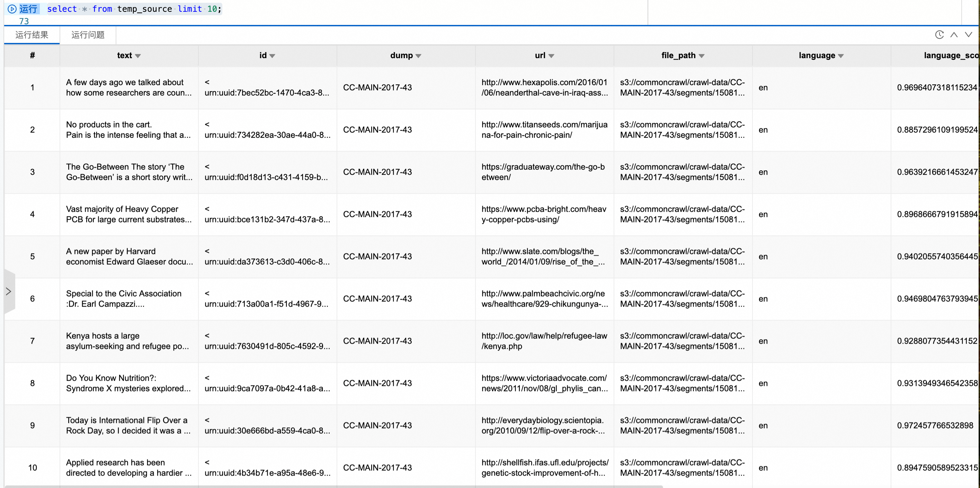Open the dump column dropdown arrow
The width and height of the screenshot is (980, 488).
(418, 56)
